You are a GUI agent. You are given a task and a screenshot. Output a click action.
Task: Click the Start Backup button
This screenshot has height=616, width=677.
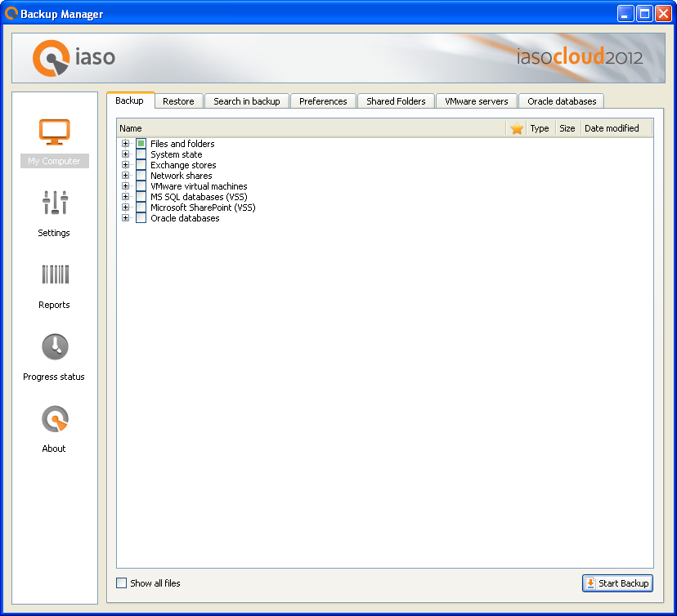coord(617,583)
